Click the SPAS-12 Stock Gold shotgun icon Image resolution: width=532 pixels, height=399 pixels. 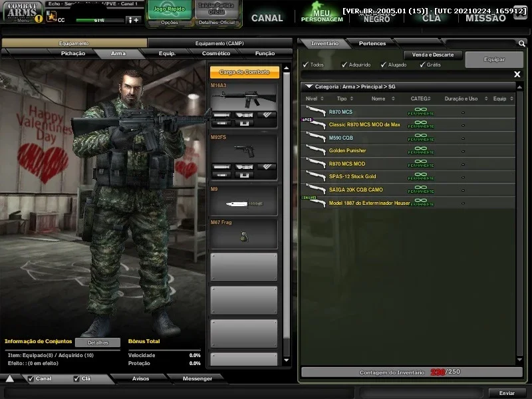coord(315,176)
